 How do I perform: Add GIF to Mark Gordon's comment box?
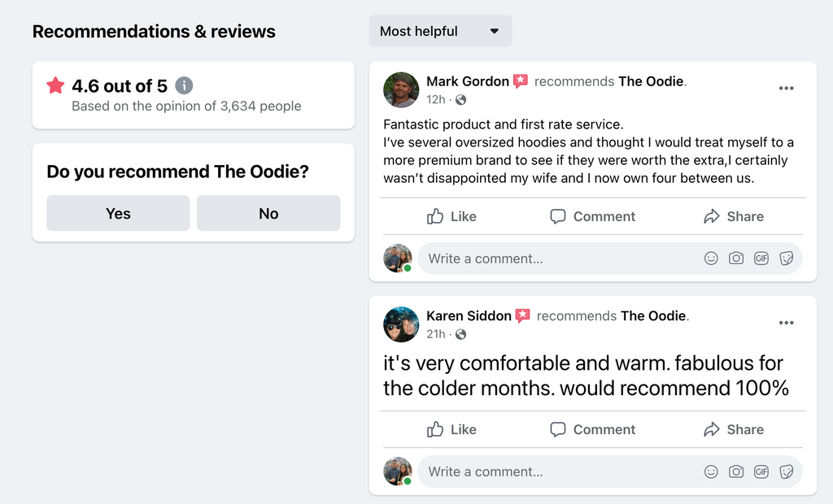point(761,259)
